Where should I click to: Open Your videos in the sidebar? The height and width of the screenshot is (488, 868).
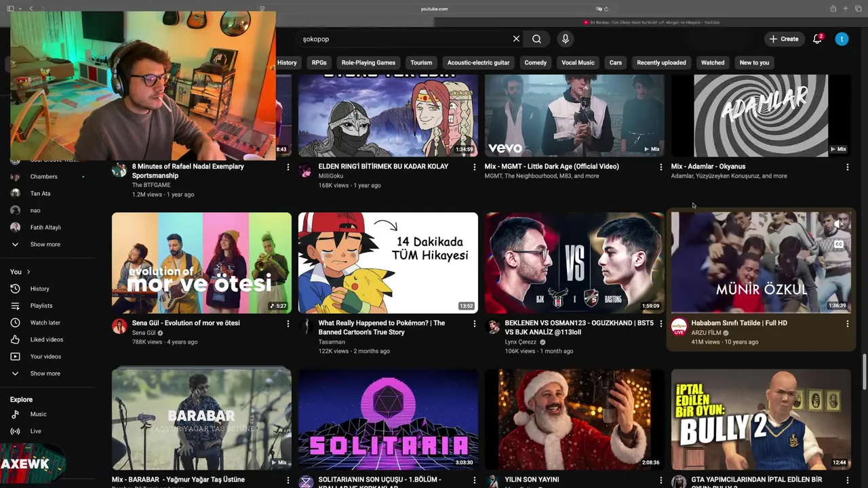[x=45, y=357]
